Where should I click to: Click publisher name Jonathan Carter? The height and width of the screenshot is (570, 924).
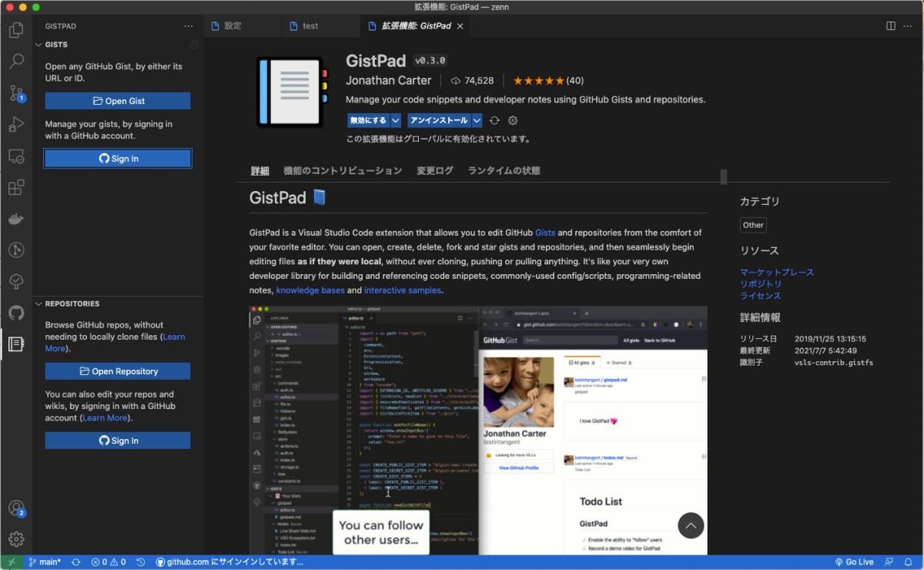click(389, 80)
